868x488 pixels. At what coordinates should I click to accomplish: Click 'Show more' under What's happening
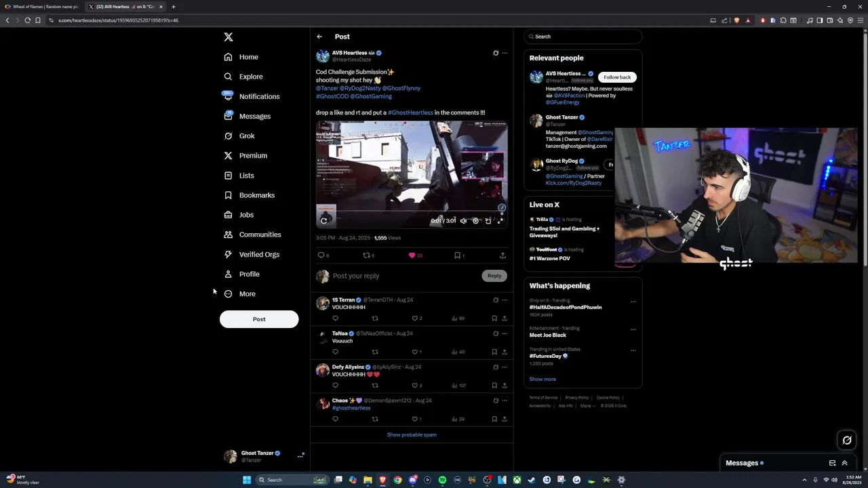(x=542, y=379)
